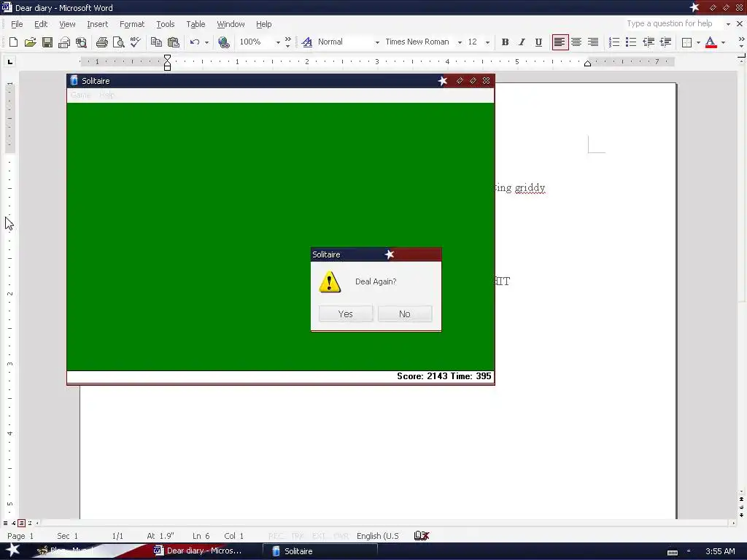Toggle Bold formatting
Image resolution: width=747 pixels, height=560 pixels.
coord(505,42)
